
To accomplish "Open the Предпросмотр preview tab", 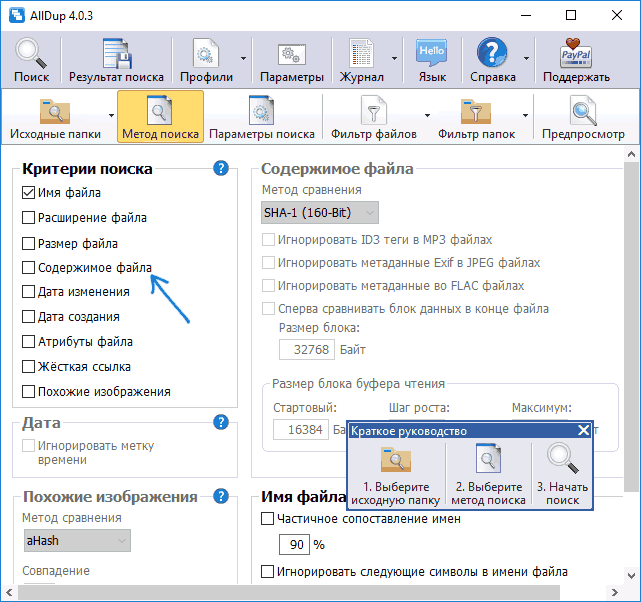I will pos(583,116).
